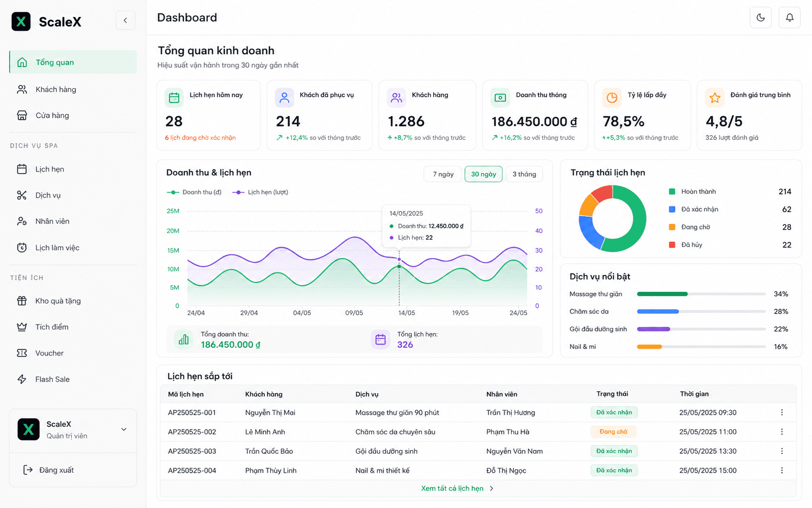This screenshot has width=812, height=508.
Task: Click customer name Phạm Thùy Linh
Action: 271,471
